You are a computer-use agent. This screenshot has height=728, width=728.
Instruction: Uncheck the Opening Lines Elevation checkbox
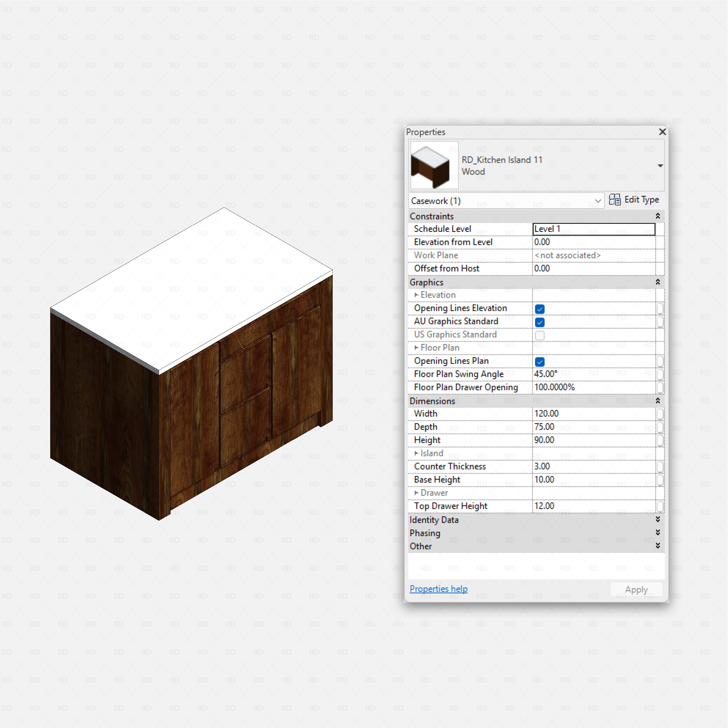point(540,309)
